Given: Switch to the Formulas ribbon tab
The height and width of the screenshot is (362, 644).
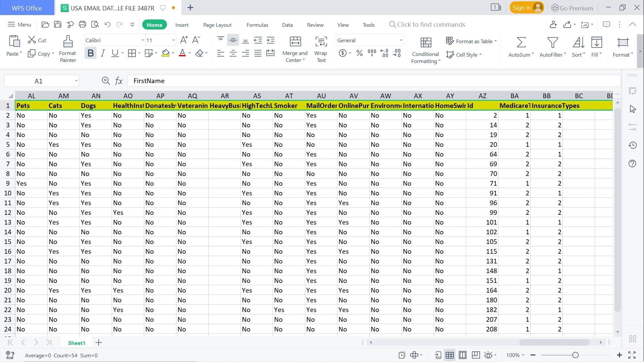Looking at the screenshot, I should pyautogui.click(x=257, y=24).
